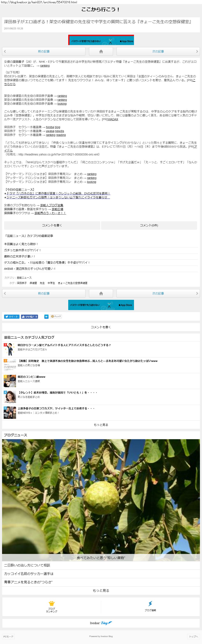The image size is (202, 644).
Task: Click the mixi チェック button
Action: click(56, 316)
